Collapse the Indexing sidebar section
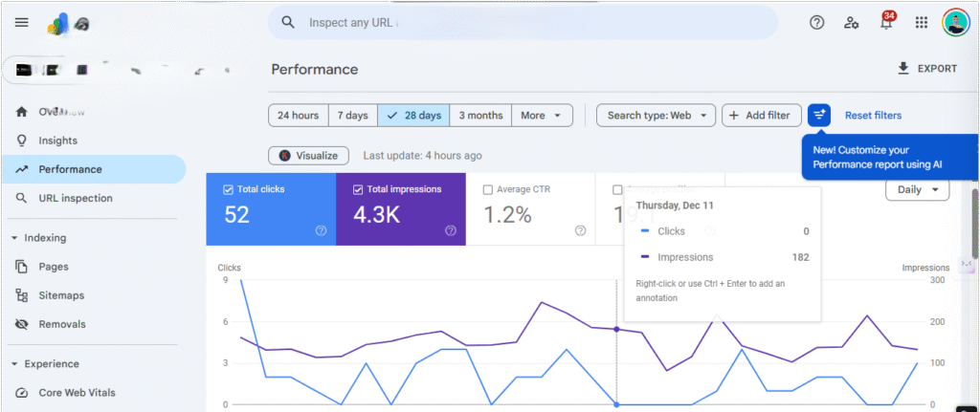This screenshot has width=980, height=412. tap(15, 238)
